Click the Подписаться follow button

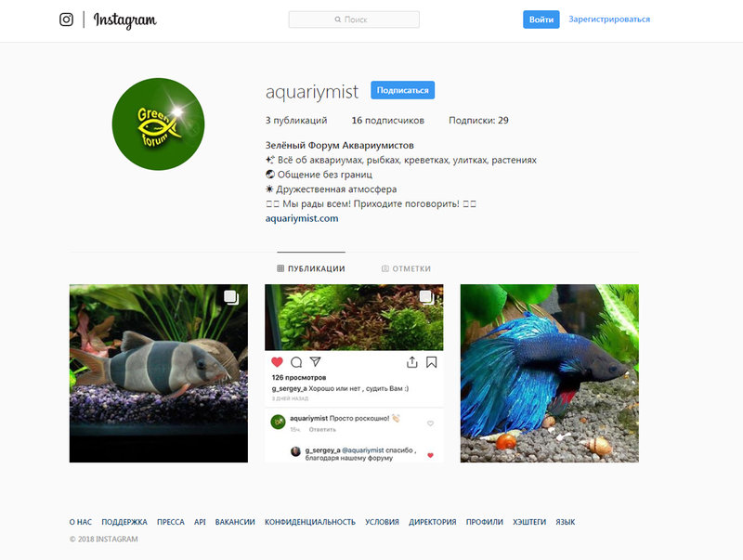tap(403, 90)
